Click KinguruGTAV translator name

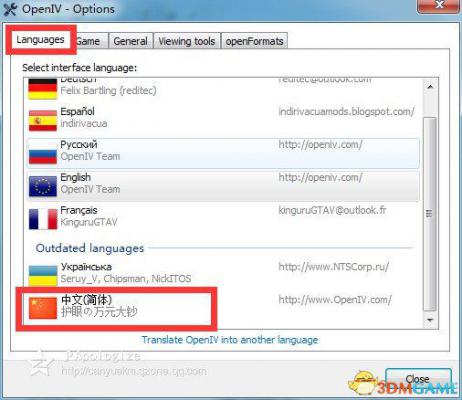point(89,222)
